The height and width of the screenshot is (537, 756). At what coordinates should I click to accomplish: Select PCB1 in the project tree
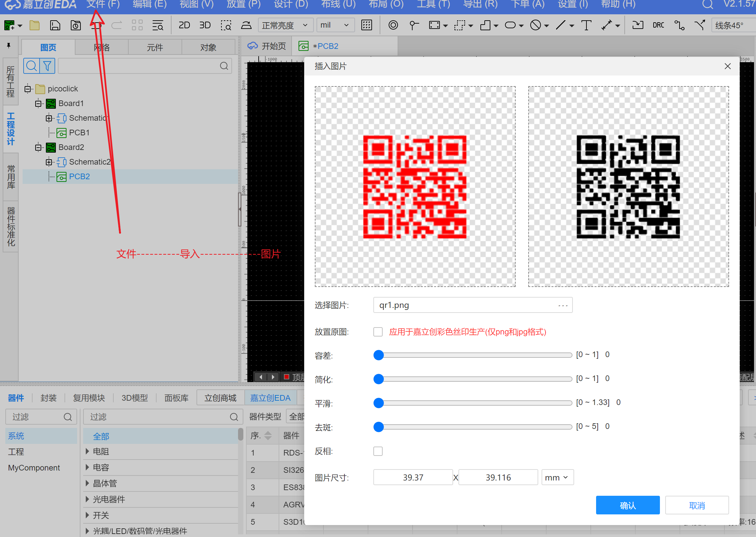click(79, 133)
